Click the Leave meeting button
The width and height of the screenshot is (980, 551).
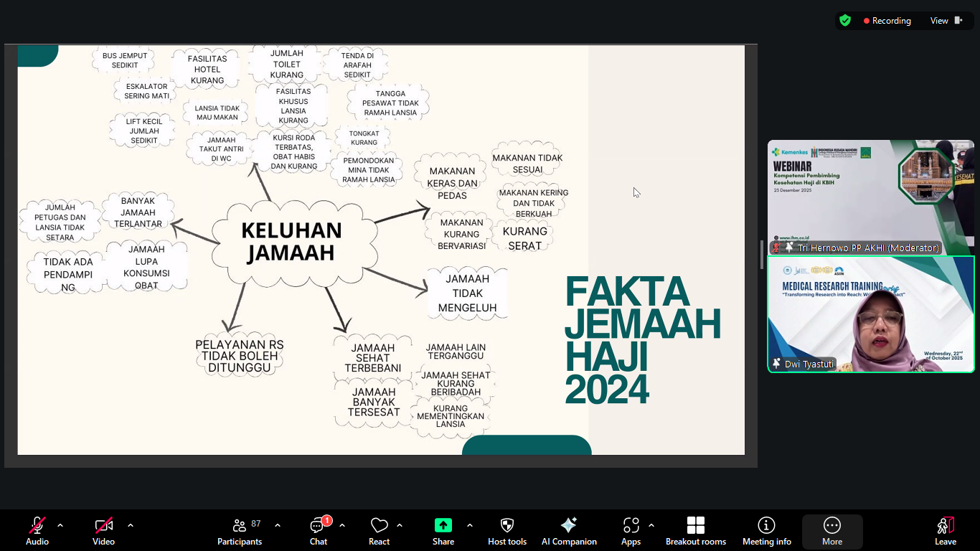click(x=946, y=531)
